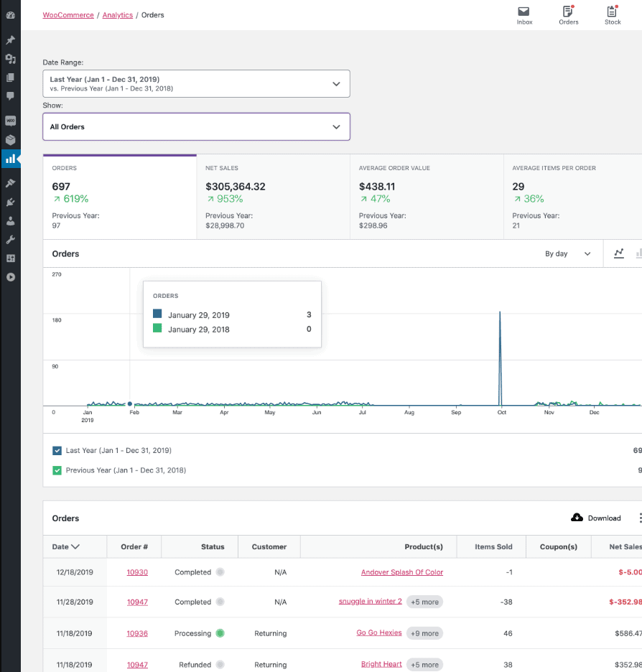Click the green January 29, 2018 legend swatch
The image size is (642, 672).
tap(157, 328)
